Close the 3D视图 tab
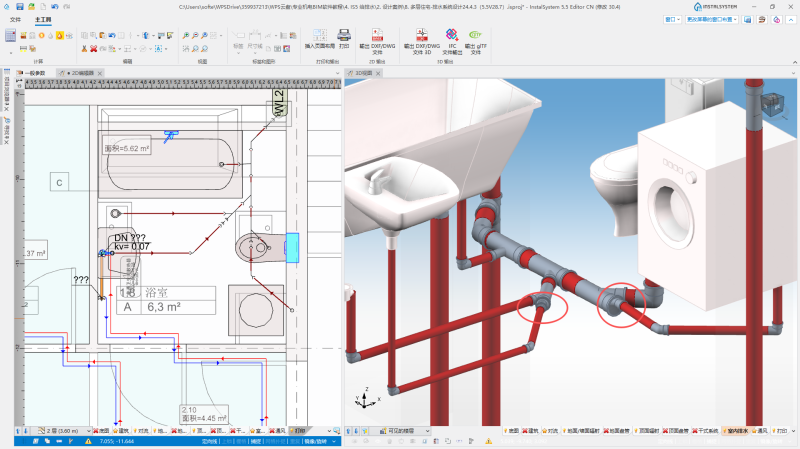This screenshot has height=449, width=800. click(378, 73)
